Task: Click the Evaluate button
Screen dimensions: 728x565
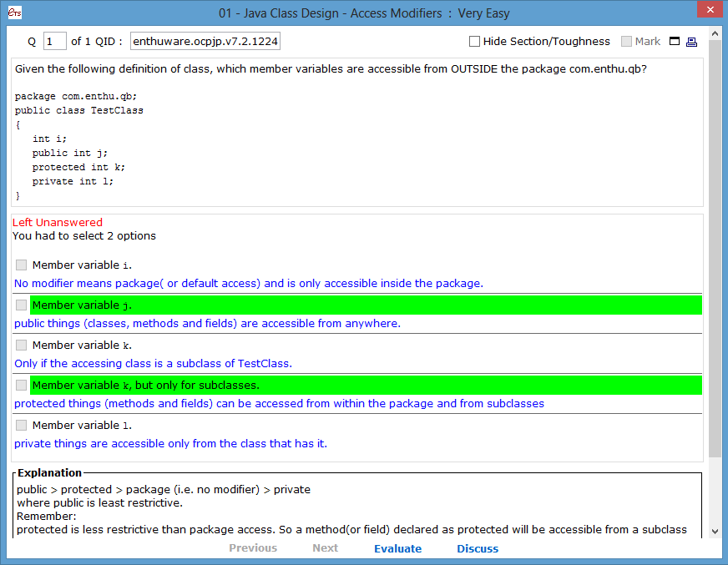Action: click(x=397, y=548)
